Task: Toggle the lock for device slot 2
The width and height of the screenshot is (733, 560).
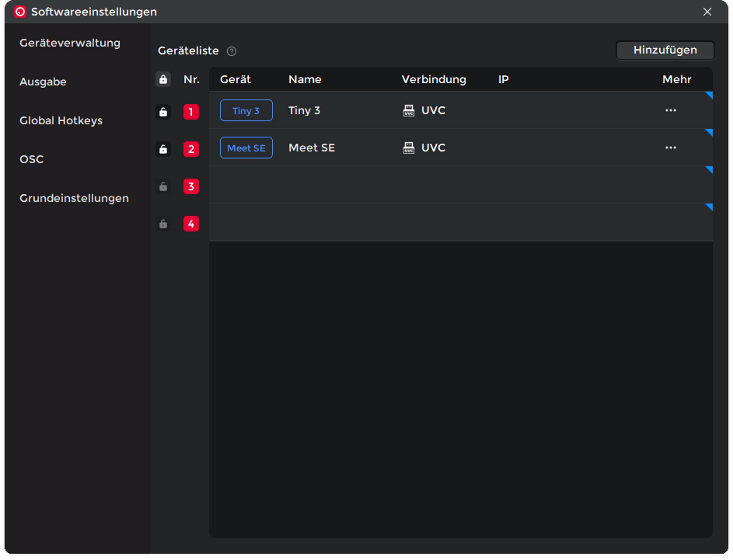Action: 163,149
